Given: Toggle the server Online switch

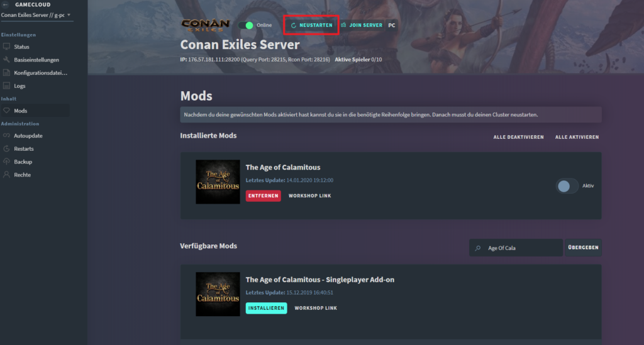Looking at the screenshot, I should tap(246, 25).
